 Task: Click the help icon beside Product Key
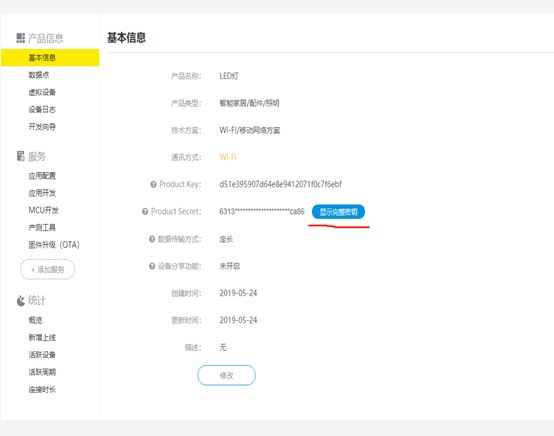[153, 184]
